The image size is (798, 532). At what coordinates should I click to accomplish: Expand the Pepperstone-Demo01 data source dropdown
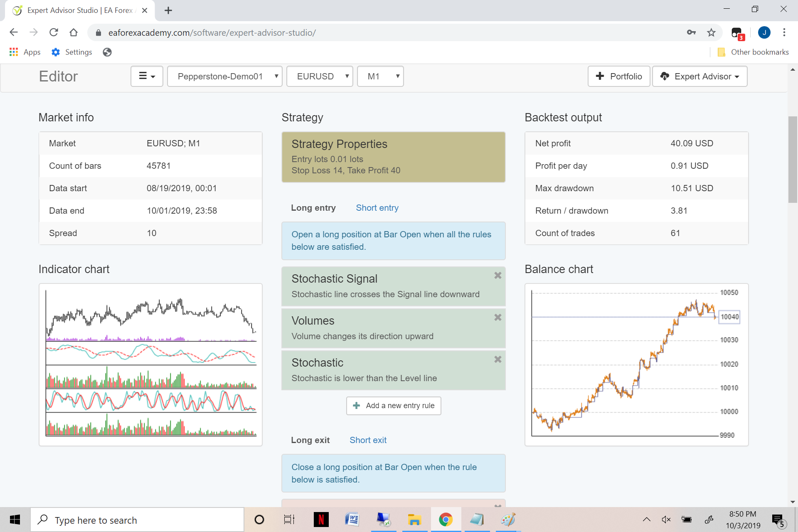coord(225,76)
